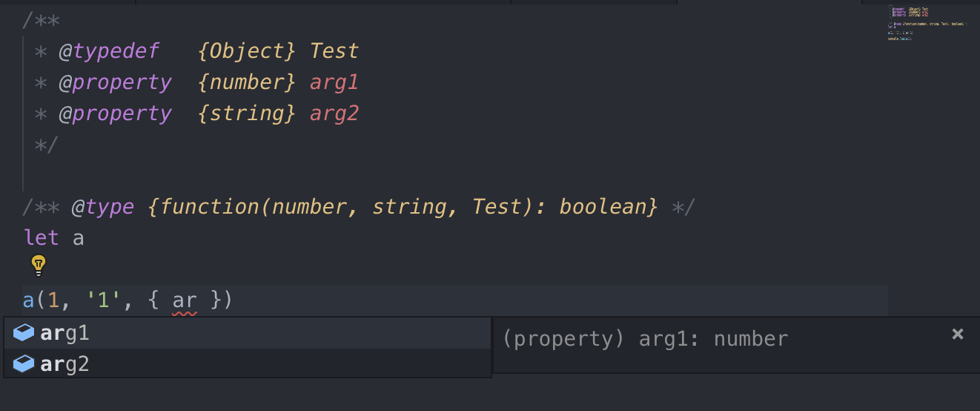Click the cube icon beside arg1 suggestion
This screenshot has height=411, width=980.
pos(24,333)
